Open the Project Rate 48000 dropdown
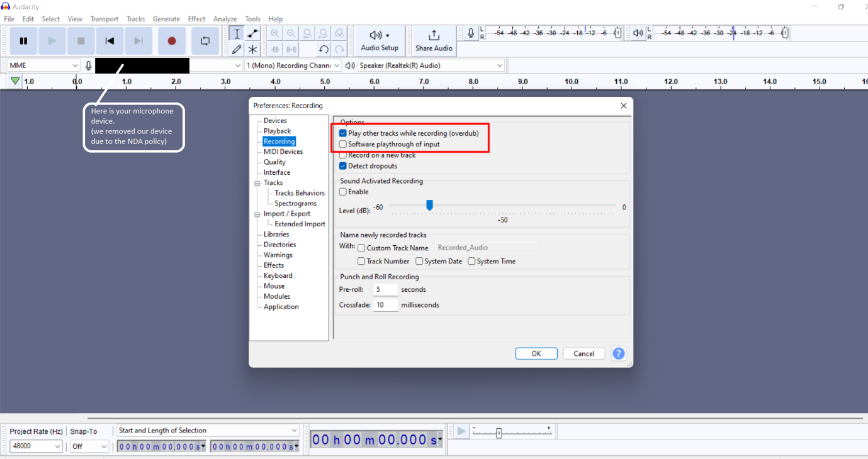The width and height of the screenshot is (868, 459). (x=36, y=446)
